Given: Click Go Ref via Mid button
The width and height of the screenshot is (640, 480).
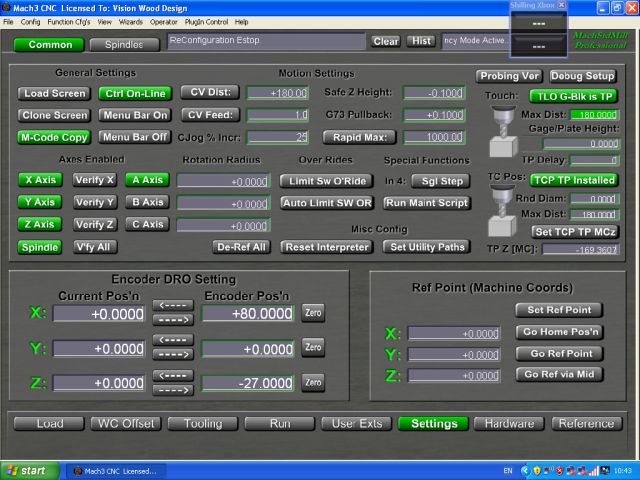Looking at the screenshot, I should [x=559, y=374].
